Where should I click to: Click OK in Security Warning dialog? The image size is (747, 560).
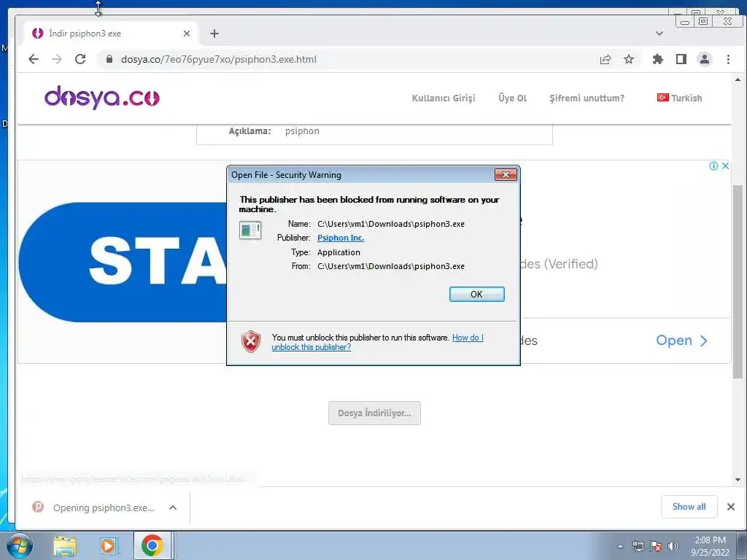pyautogui.click(x=476, y=295)
